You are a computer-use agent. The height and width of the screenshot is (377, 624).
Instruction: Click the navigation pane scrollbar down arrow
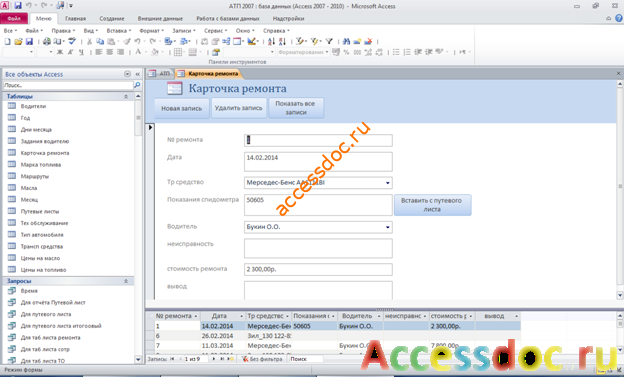[x=138, y=360]
